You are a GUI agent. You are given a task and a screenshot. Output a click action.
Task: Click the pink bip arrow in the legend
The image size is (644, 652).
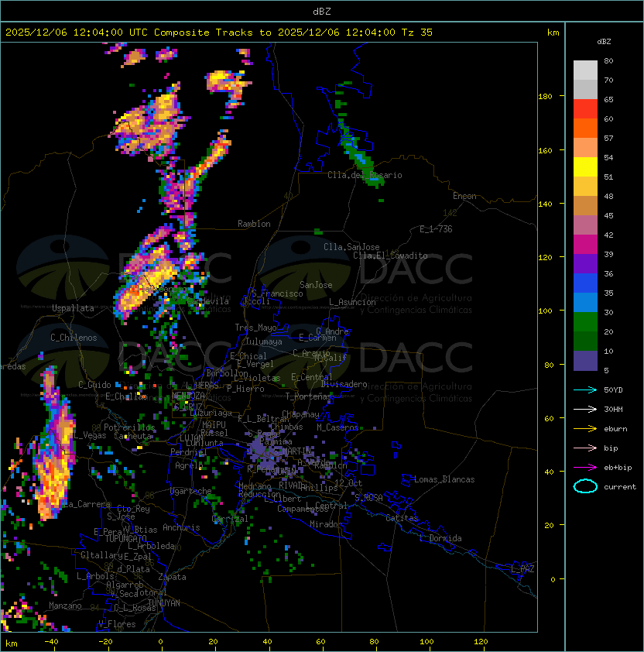point(585,448)
